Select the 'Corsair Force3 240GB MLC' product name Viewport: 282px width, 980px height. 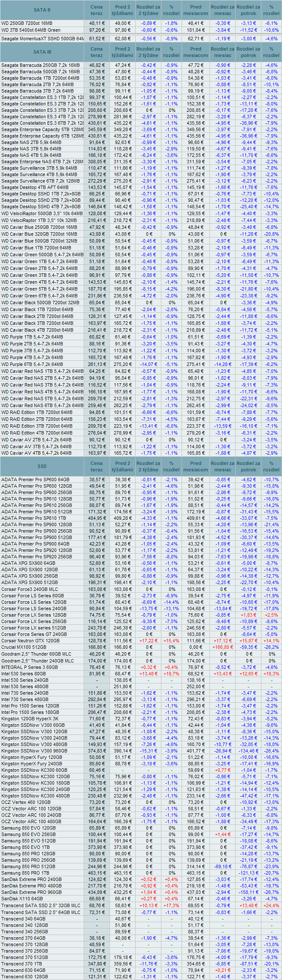tap(30, 589)
